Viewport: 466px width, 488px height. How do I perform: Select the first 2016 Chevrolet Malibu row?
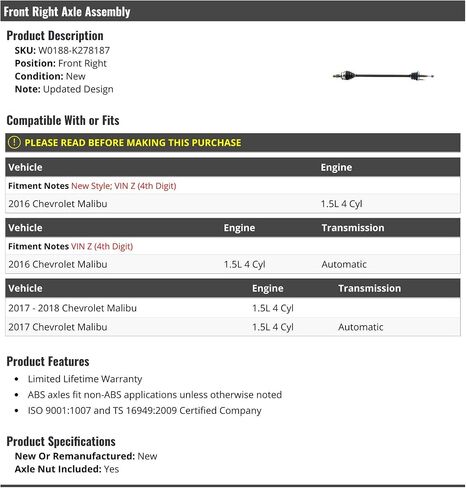tap(233, 204)
